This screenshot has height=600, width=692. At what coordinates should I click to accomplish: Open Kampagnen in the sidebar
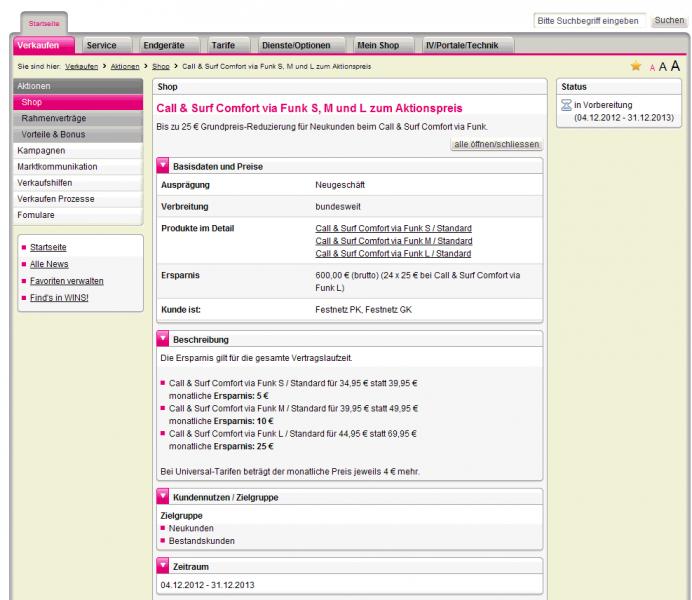click(78, 150)
